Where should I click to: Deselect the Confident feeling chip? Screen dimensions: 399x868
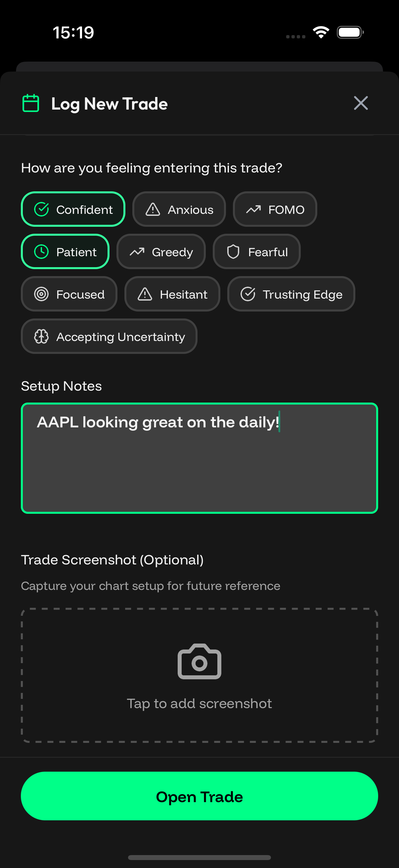point(73,209)
